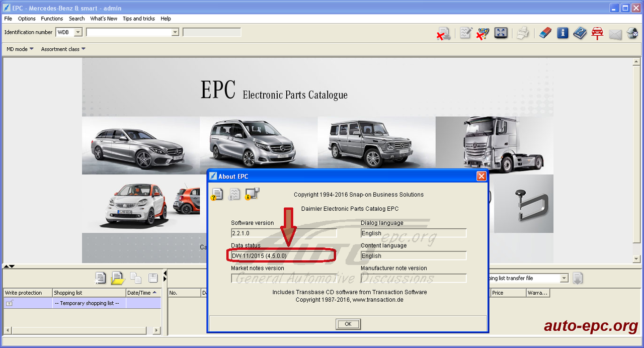Open the WDB identification prefix dropdown

(x=77, y=32)
